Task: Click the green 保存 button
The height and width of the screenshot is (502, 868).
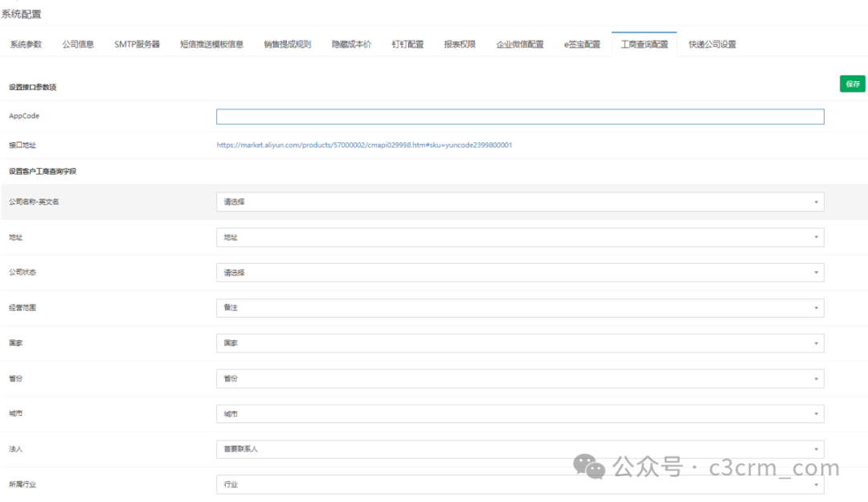Action: (853, 84)
